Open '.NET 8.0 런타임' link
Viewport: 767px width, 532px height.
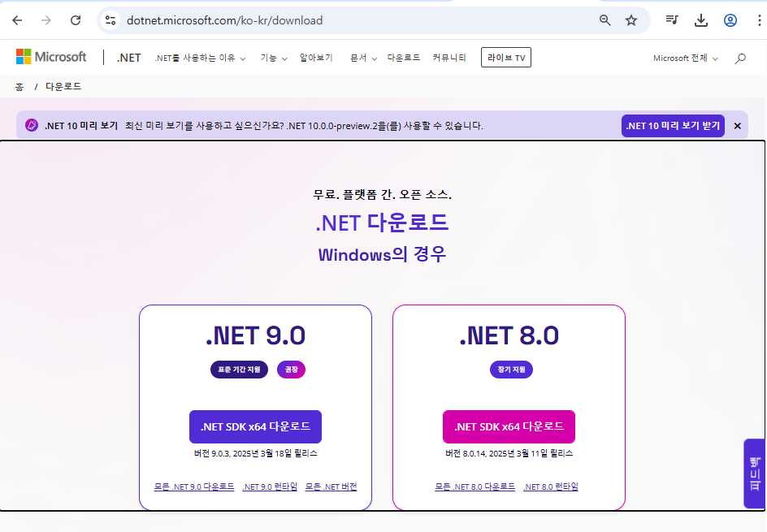(550, 487)
